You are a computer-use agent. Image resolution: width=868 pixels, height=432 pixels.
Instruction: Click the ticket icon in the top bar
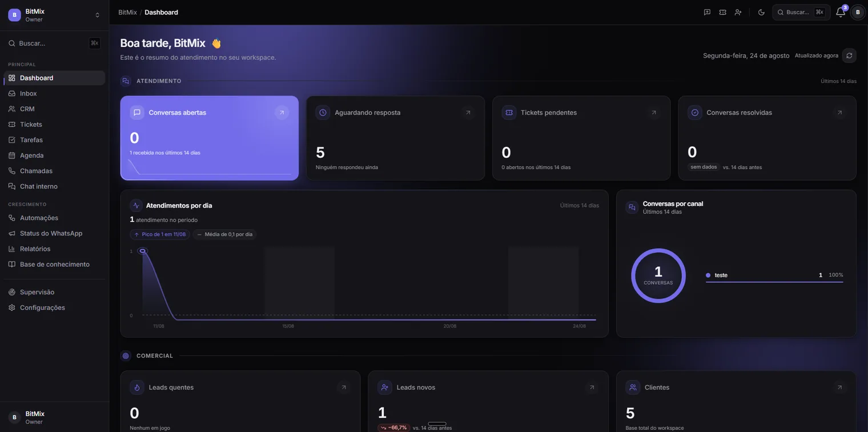click(x=722, y=12)
